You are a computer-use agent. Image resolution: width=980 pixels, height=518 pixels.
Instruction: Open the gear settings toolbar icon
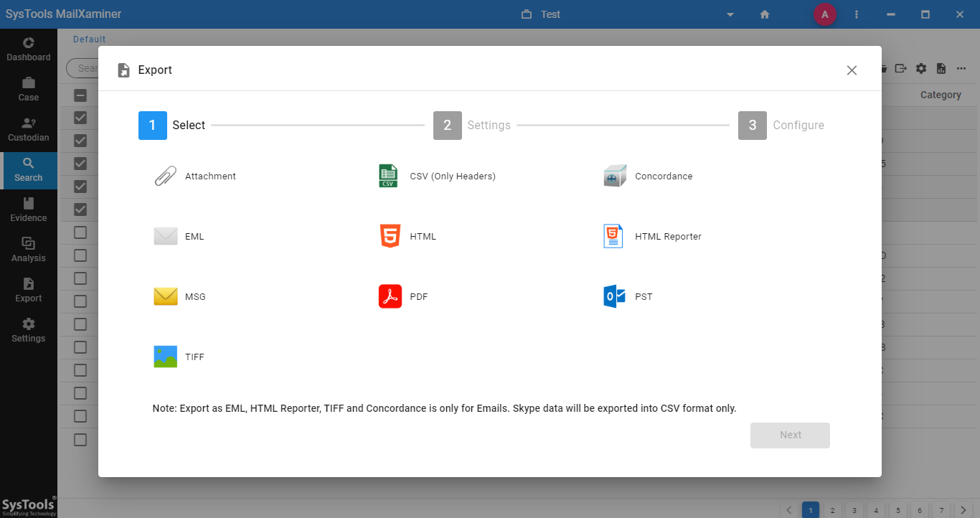[x=921, y=68]
